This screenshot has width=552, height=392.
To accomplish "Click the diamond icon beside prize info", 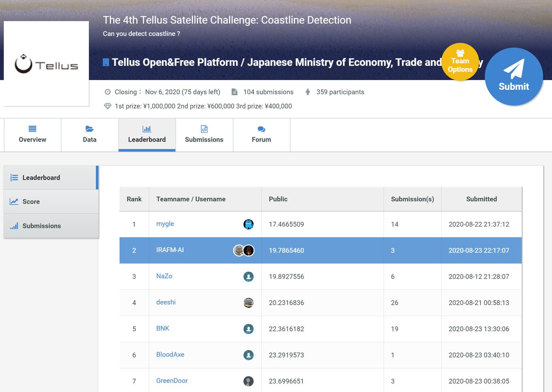I will pos(108,106).
